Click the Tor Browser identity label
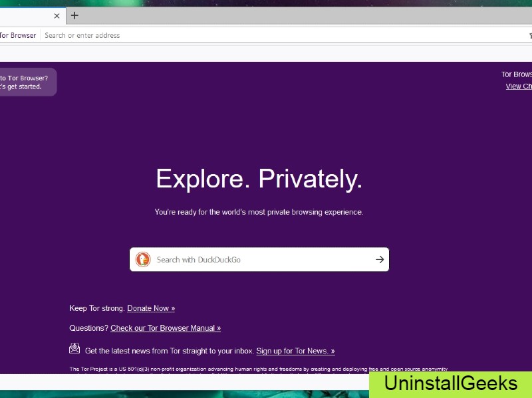This screenshot has width=532, height=398. (x=18, y=35)
